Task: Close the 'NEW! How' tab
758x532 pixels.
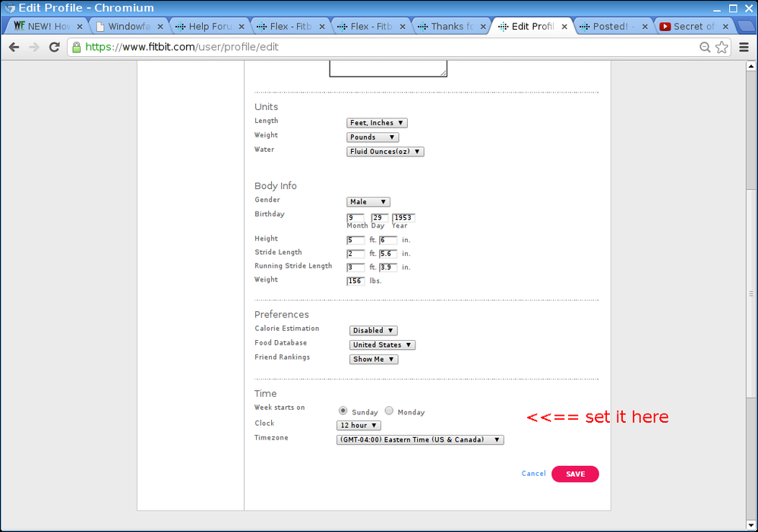Action: 80,27
